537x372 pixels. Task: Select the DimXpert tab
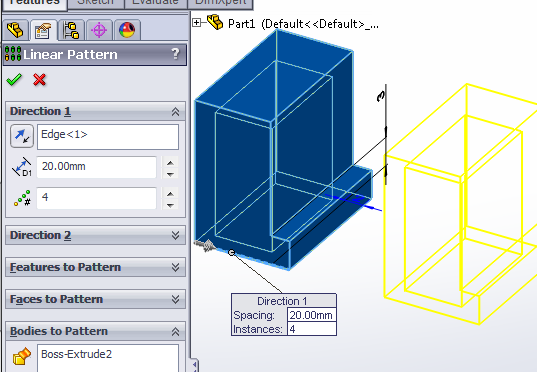pos(220,3)
